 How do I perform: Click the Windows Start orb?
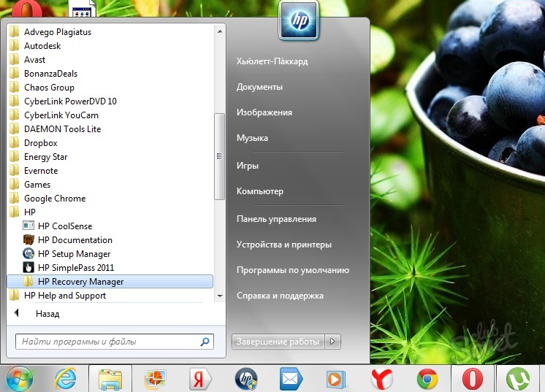click(x=20, y=379)
